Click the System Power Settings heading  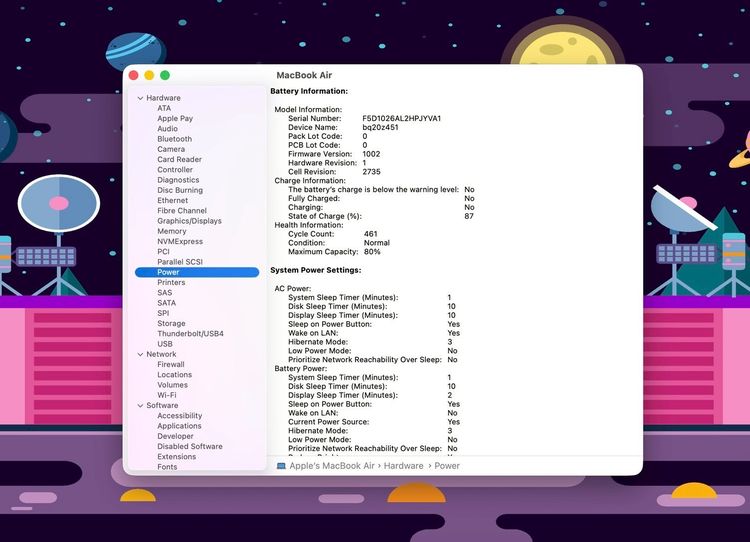pyautogui.click(x=316, y=270)
